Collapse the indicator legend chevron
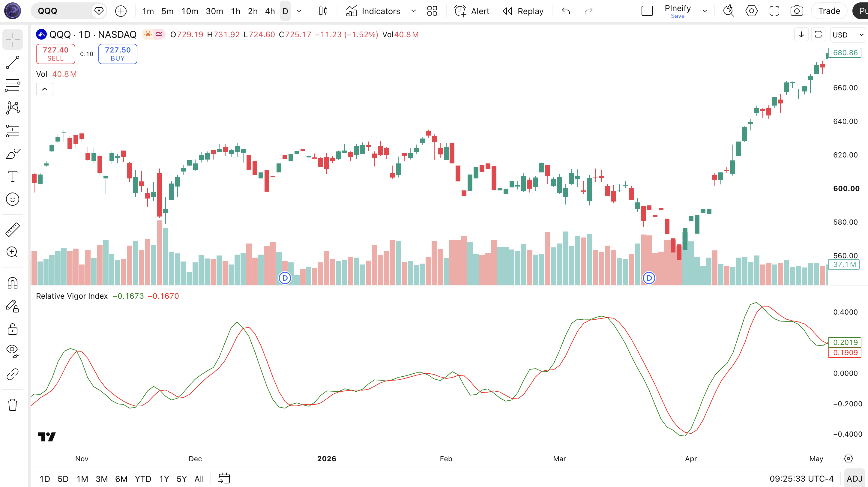This screenshot has height=487, width=868. (44, 89)
